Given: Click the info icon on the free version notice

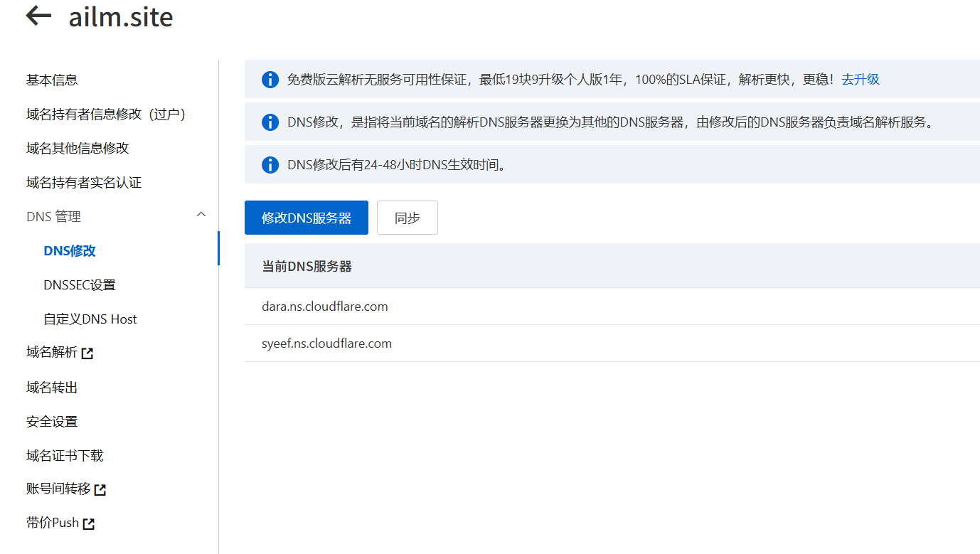Looking at the screenshot, I should [270, 80].
